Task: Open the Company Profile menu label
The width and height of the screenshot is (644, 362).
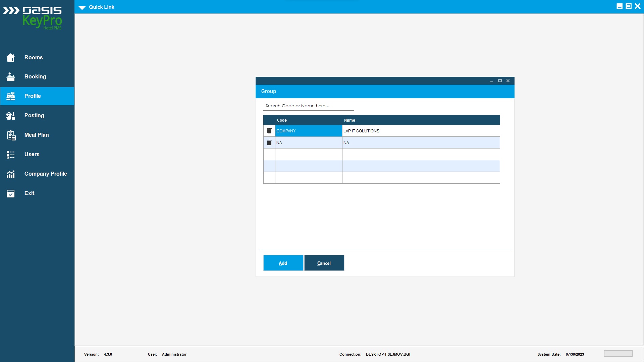Action: (46, 174)
